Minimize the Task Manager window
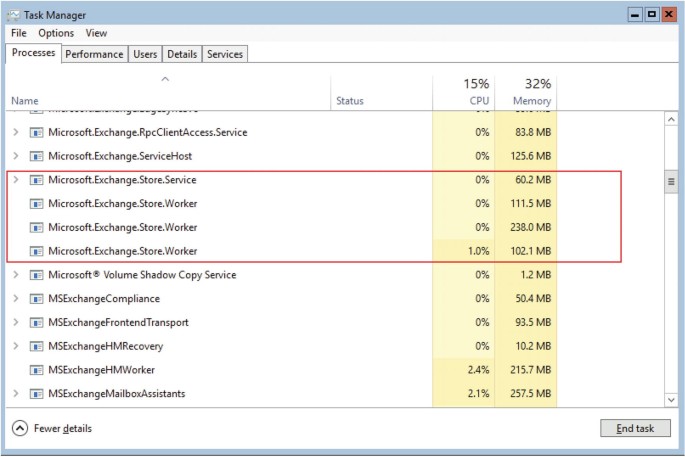Screen dimensions: 685x457 click(635, 15)
